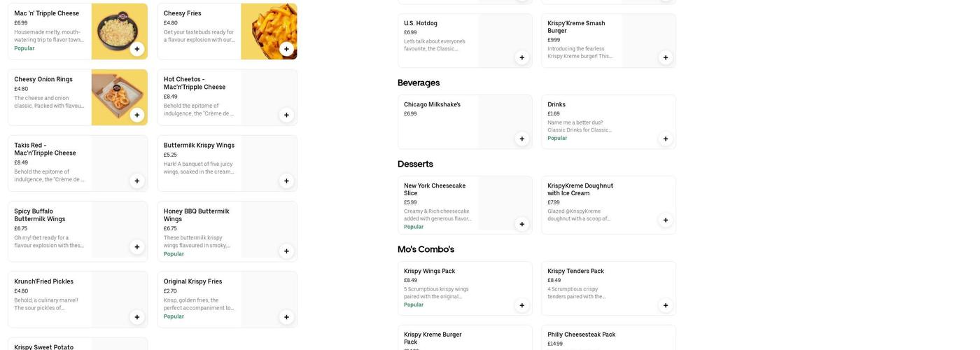Viewport: 980px width, 350px height.
Task: Click the Spicy Buffalo Buttermilk Wings title
Action: (x=40, y=215)
